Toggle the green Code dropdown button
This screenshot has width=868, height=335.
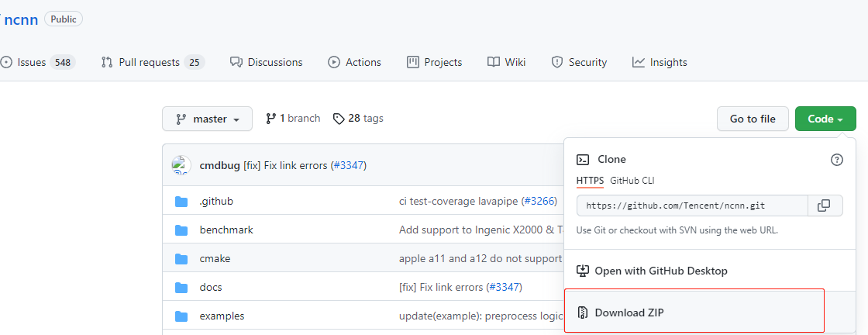[825, 119]
